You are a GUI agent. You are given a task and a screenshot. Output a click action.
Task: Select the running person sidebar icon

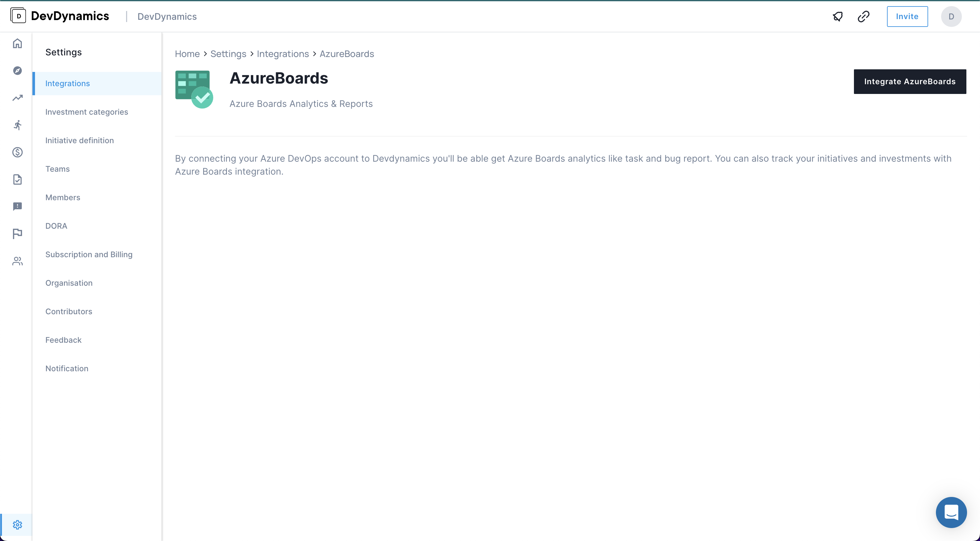coord(17,125)
